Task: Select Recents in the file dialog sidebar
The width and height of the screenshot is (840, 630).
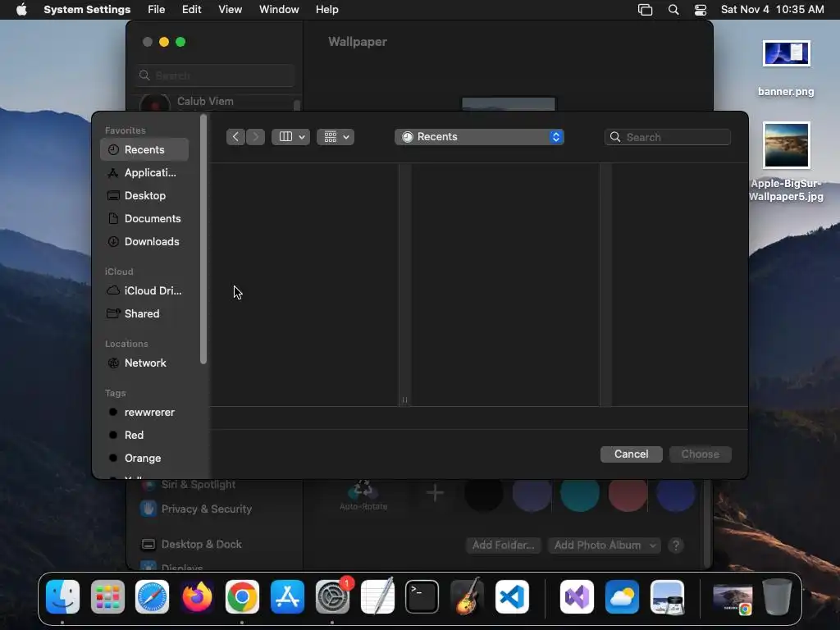Action: [144, 149]
